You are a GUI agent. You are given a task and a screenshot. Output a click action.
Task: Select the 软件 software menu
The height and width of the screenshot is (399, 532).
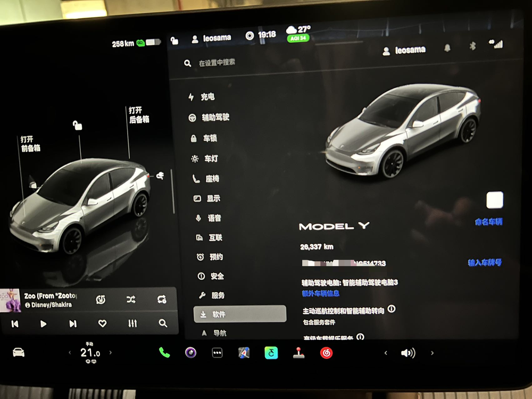click(240, 314)
